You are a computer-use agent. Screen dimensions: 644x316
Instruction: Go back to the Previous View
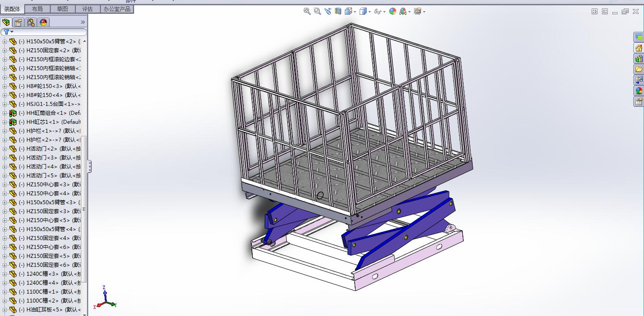[x=328, y=11]
